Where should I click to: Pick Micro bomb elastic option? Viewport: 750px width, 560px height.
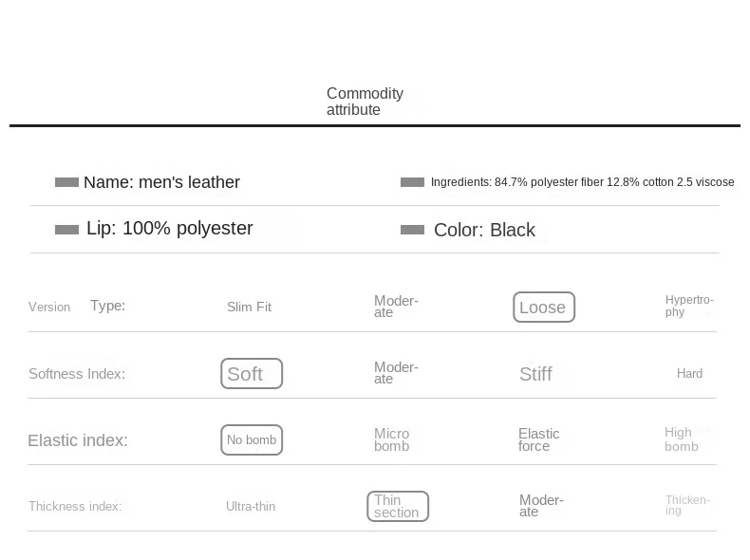pyautogui.click(x=392, y=440)
